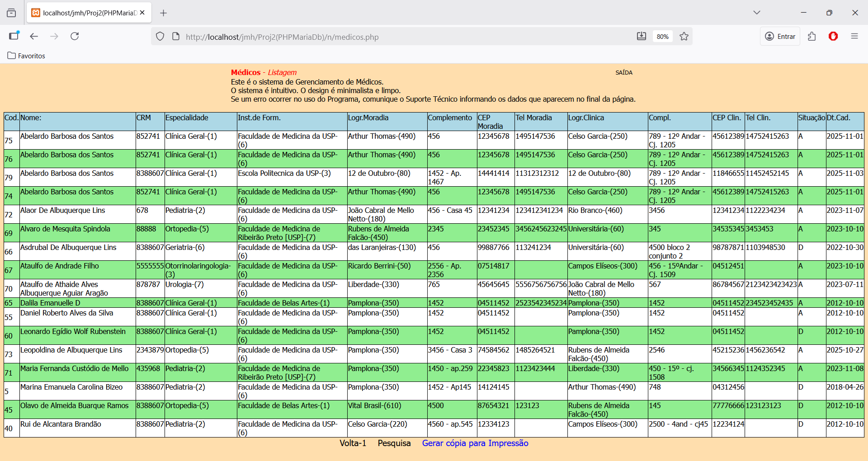The width and height of the screenshot is (868, 461).
Task: Open a new browser tab
Action: point(164,13)
